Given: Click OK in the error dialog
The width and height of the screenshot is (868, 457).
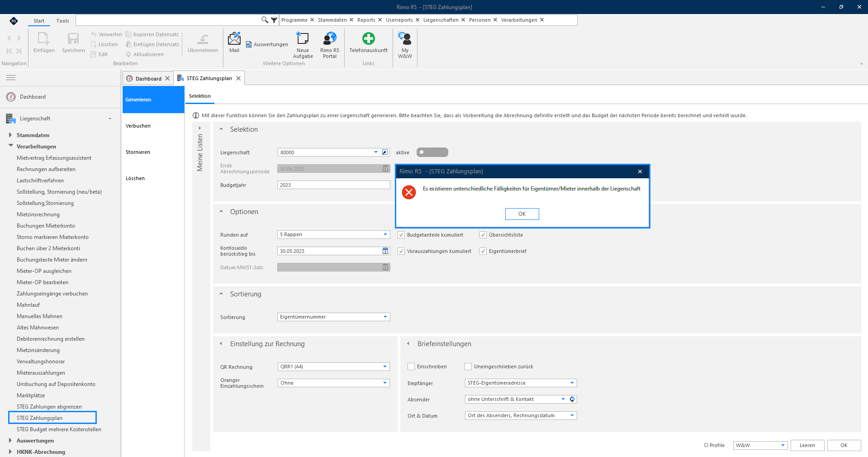Looking at the screenshot, I should click(522, 214).
